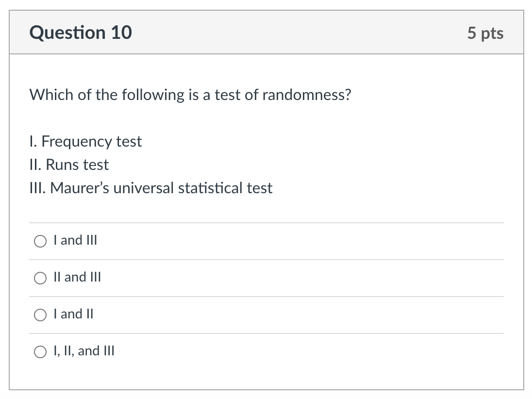Choose the "I, II, and III" radio button

[x=40, y=351]
